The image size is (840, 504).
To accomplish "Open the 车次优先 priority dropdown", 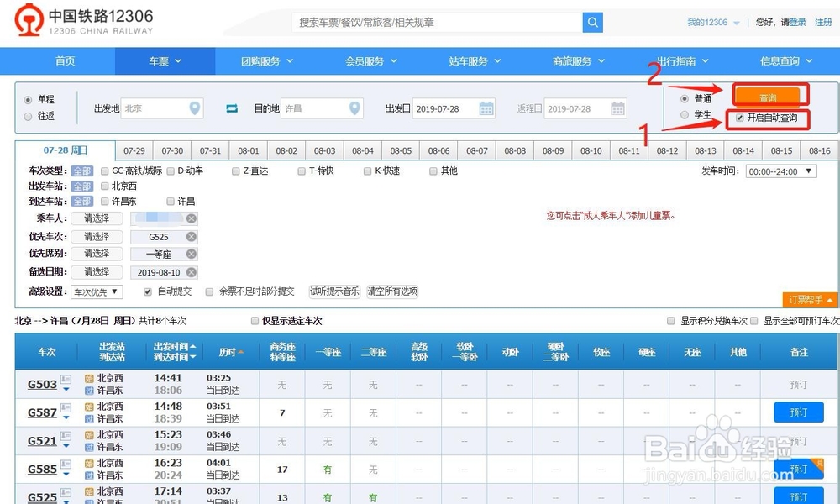I will (96, 291).
